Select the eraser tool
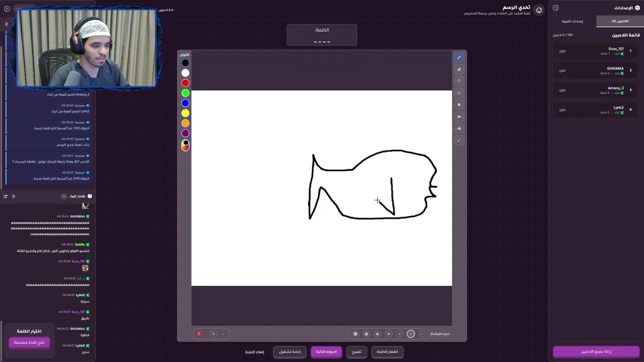 [459, 69]
